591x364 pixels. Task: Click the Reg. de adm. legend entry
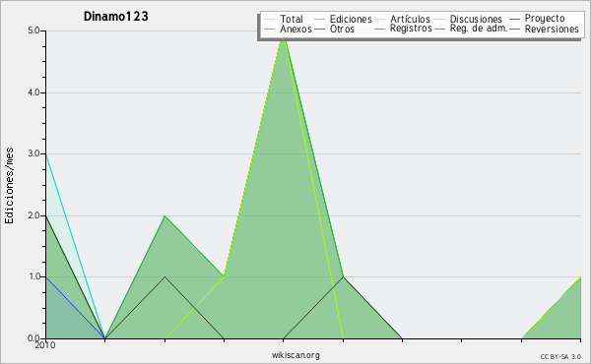479,29
